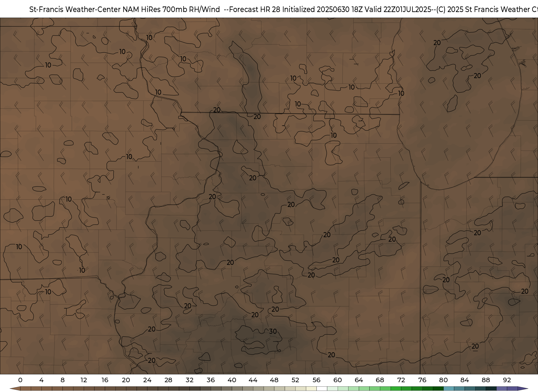Click the colorbar tick label "8"
The image size is (538, 392).
click(62, 380)
